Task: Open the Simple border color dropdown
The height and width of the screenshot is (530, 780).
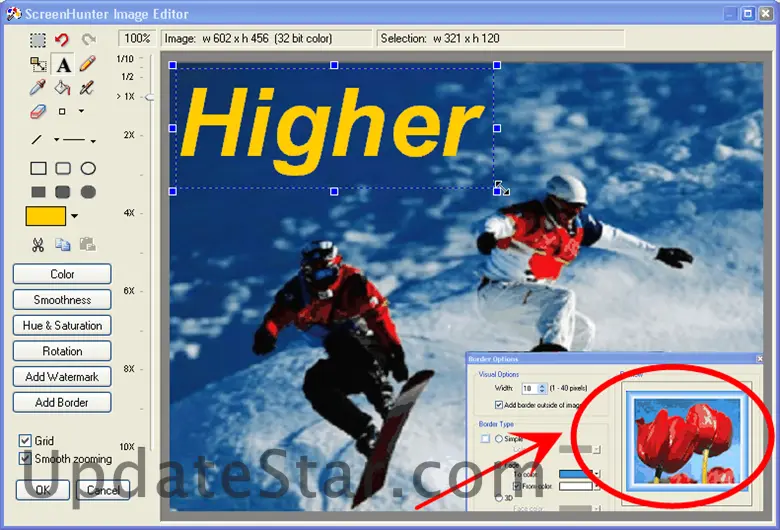Action: pyautogui.click(x=596, y=449)
